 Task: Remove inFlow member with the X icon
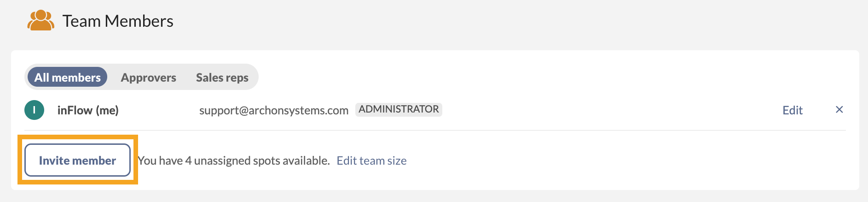click(839, 110)
